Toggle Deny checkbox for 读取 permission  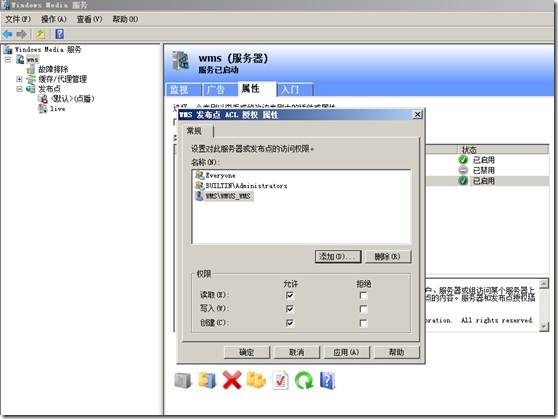[x=363, y=295]
